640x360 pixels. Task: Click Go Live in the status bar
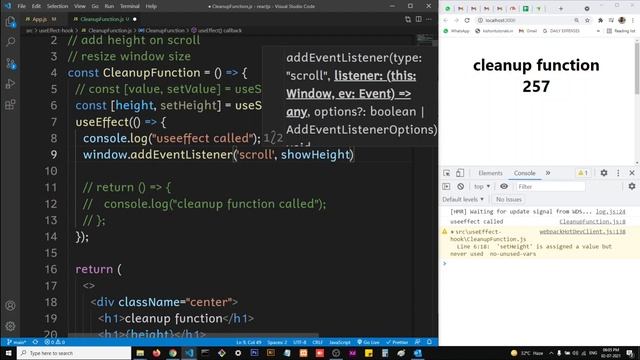[368, 342]
